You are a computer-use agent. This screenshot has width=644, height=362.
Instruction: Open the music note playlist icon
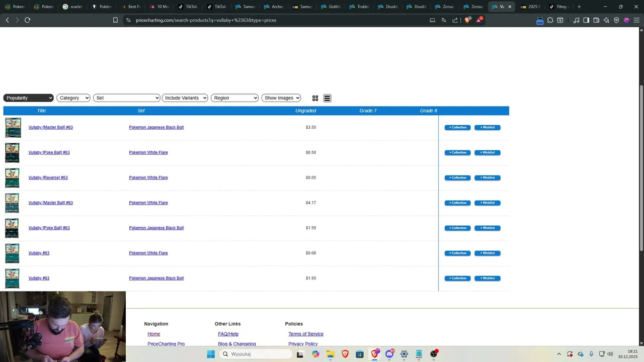pyautogui.click(x=576, y=20)
